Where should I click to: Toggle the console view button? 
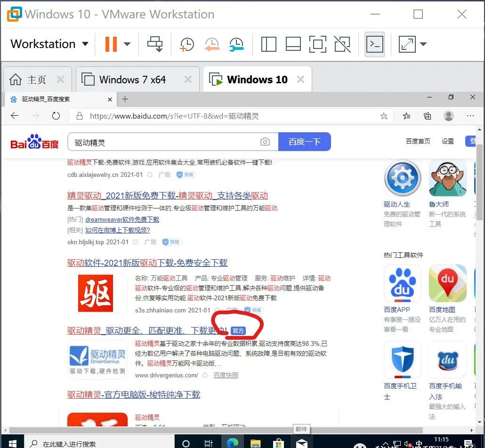click(374, 44)
